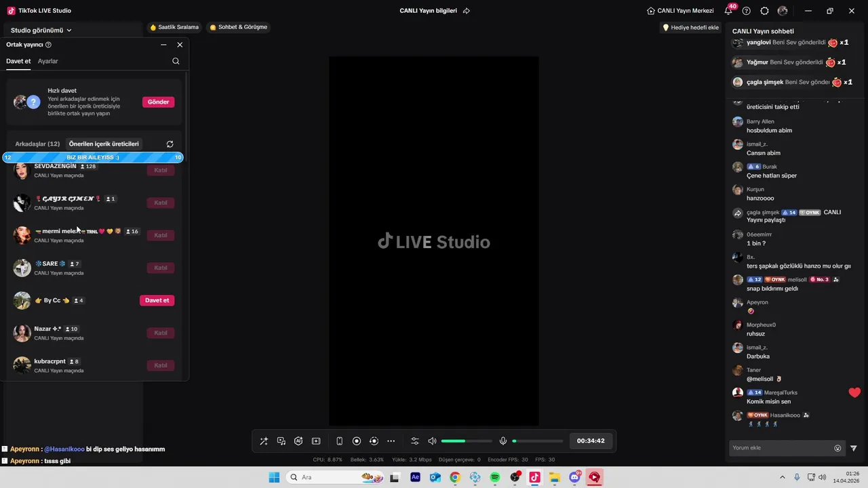The height and width of the screenshot is (488, 868).
Task: Adjust the microphone level slider
Action: coord(537,441)
